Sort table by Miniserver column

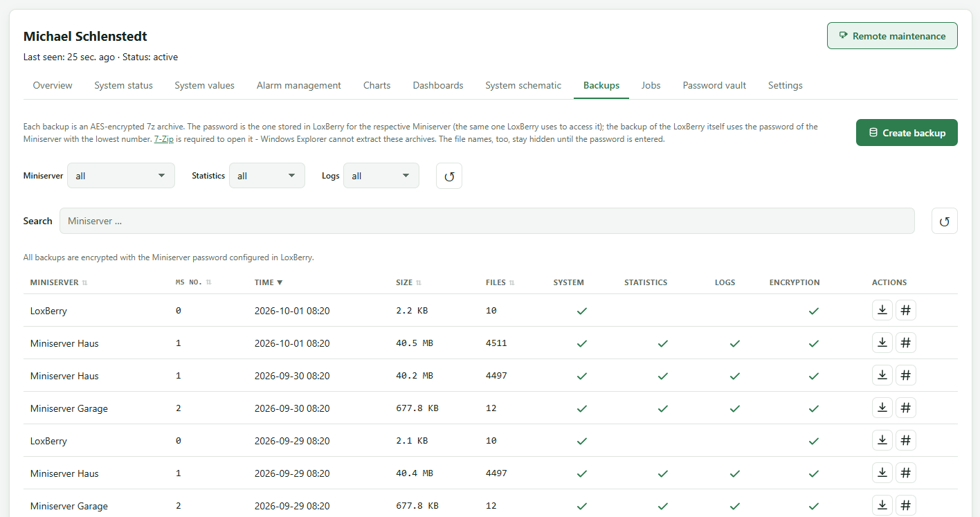[59, 282]
